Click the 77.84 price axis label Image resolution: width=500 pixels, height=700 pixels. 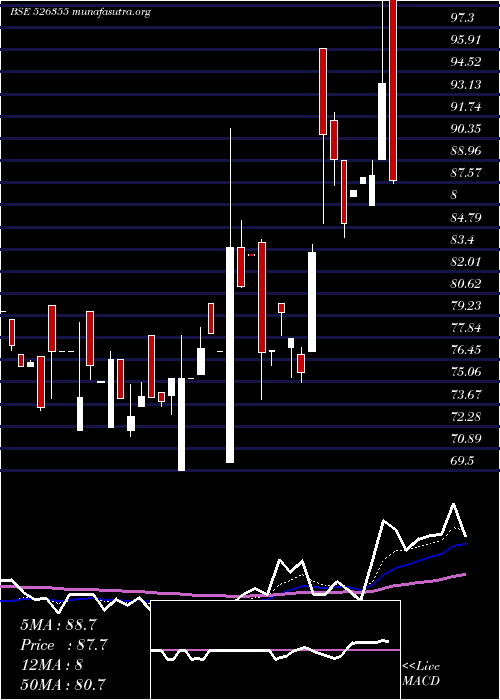point(466,328)
